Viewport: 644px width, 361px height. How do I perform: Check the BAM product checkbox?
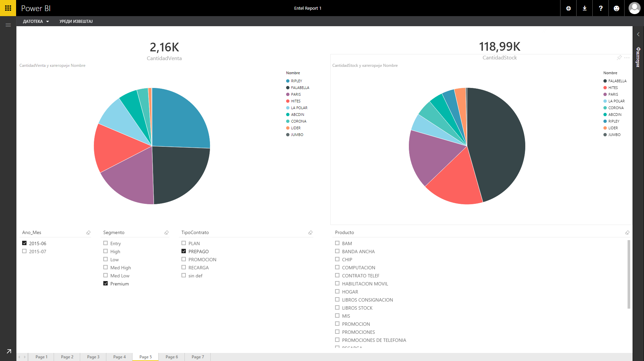337,243
